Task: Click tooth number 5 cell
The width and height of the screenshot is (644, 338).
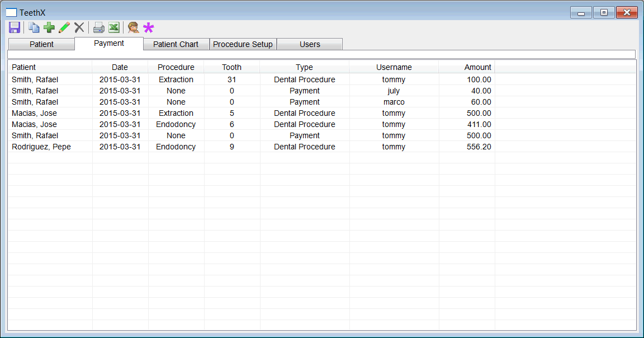Action: (231, 113)
